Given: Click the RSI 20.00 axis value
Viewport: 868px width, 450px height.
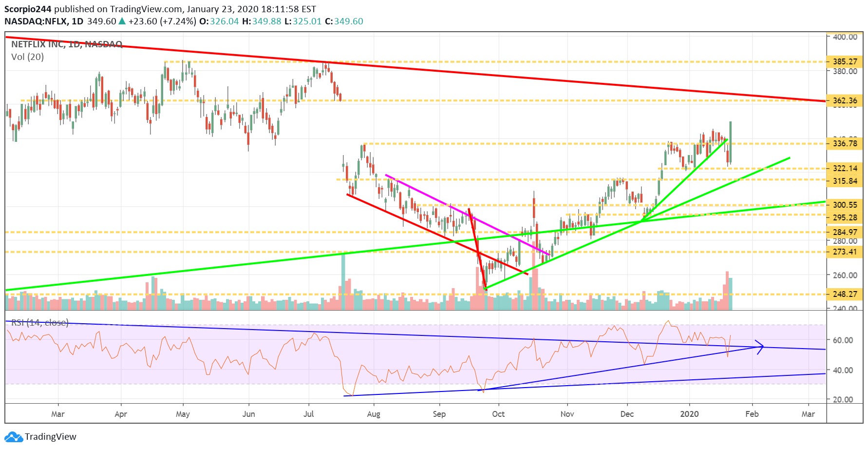Looking at the screenshot, I should coord(843,399).
